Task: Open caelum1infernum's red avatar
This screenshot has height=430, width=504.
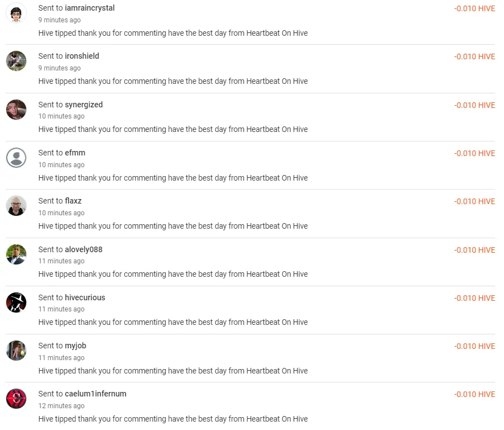Action: (16, 399)
